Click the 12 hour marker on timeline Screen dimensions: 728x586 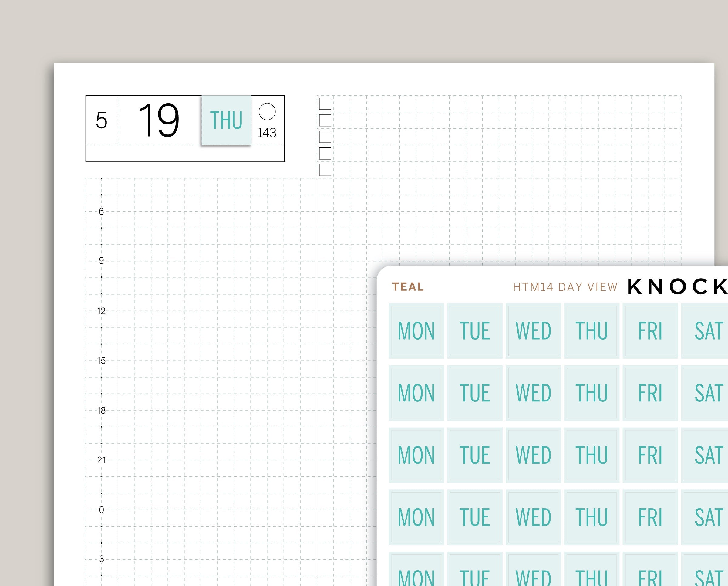click(x=101, y=311)
